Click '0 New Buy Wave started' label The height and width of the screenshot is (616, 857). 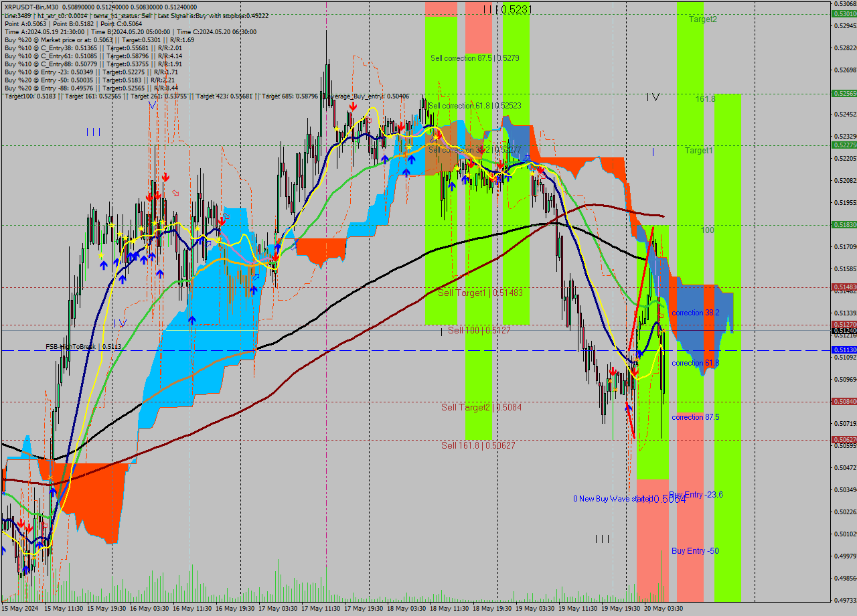pos(612,499)
